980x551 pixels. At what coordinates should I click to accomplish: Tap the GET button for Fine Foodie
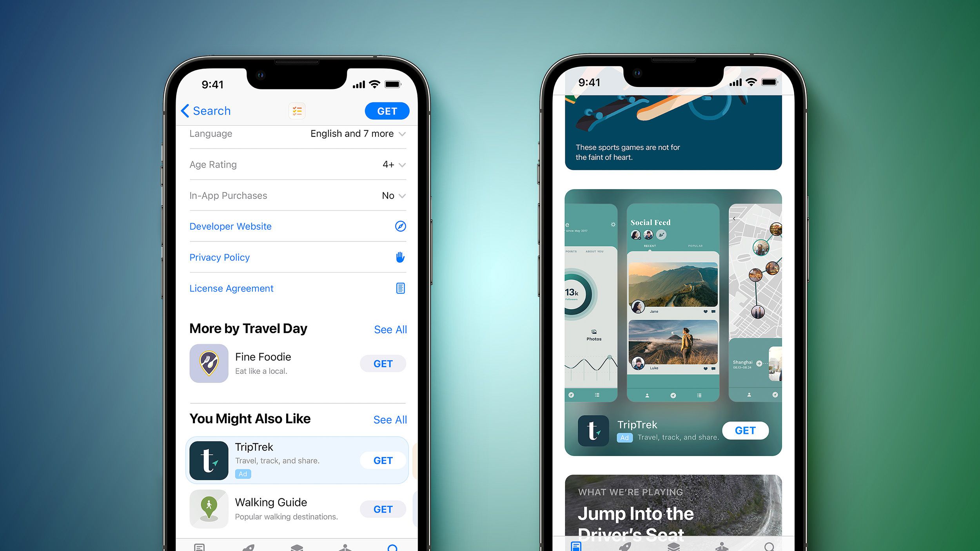pyautogui.click(x=382, y=363)
